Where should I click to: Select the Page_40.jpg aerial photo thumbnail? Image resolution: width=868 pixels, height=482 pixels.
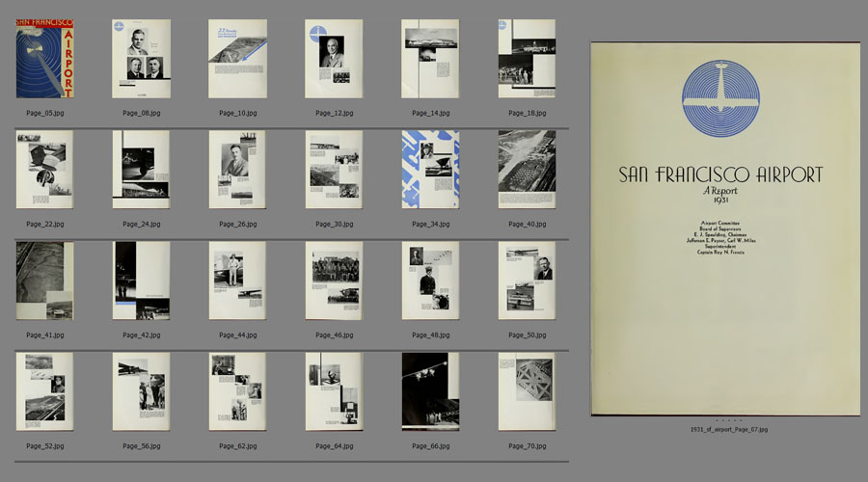point(527,170)
